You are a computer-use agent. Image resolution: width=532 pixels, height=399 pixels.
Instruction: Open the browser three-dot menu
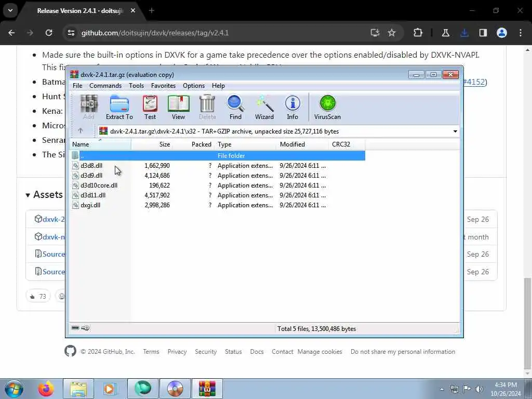521,33
